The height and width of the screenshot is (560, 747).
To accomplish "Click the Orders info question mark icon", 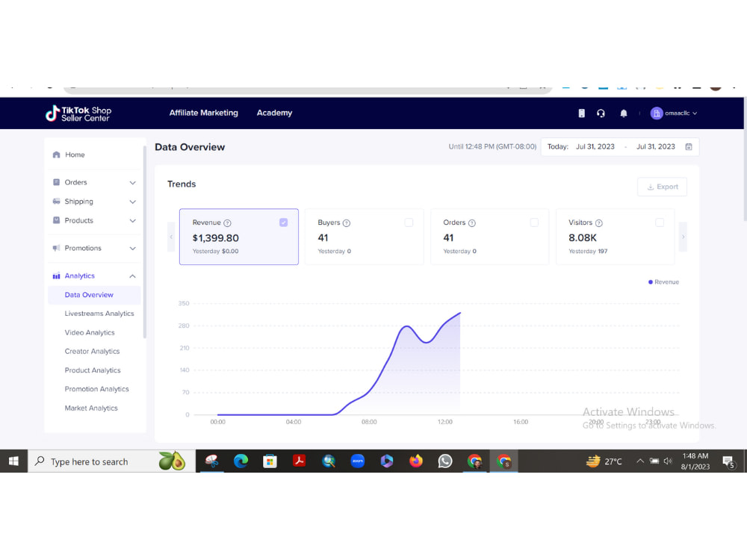I will click(471, 223).
